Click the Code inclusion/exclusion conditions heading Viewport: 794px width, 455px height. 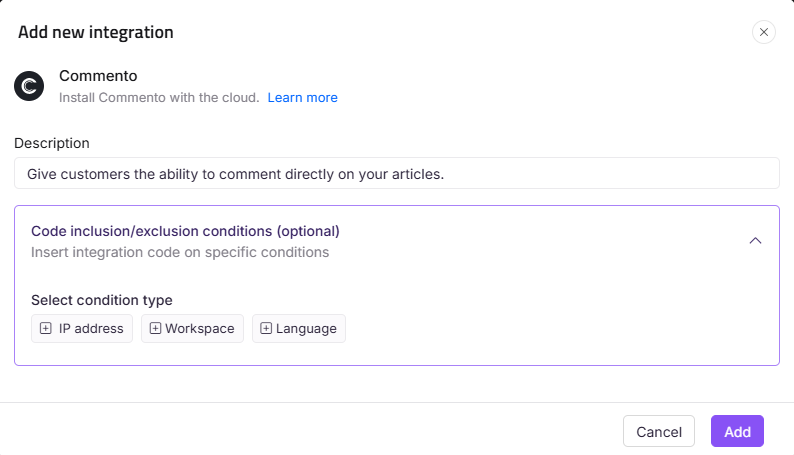coord(185,231)
